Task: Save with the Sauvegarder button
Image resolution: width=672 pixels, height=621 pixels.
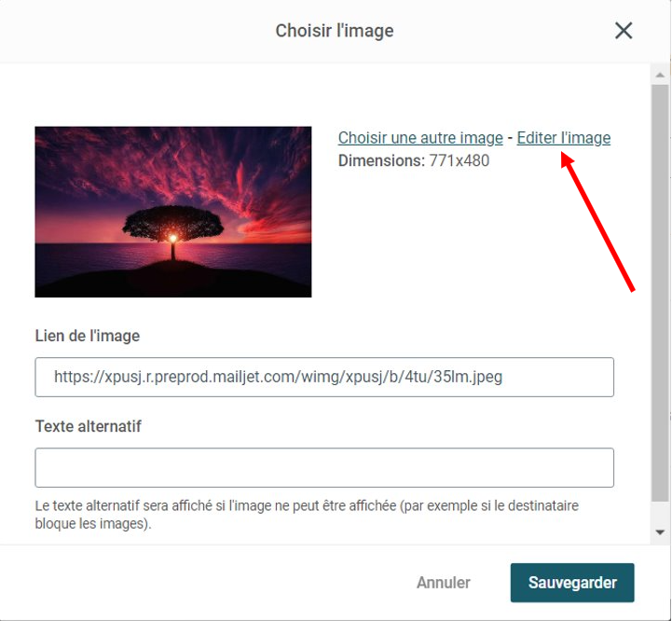Action: tap(572, 583)
